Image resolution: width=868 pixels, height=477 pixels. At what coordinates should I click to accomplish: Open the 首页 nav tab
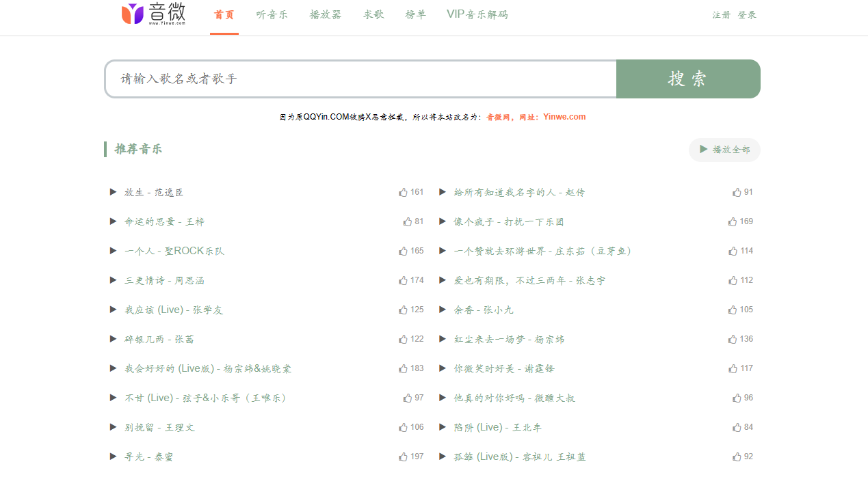point(224,14)
